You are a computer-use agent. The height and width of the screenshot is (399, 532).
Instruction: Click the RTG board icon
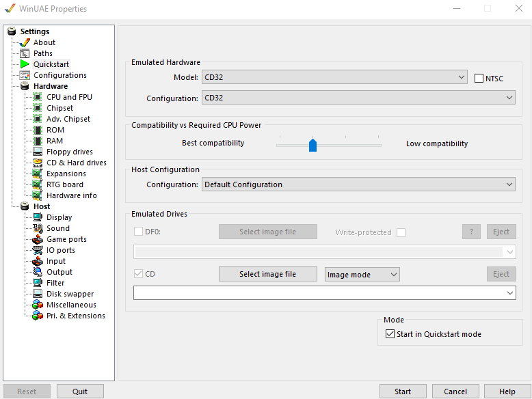(38, 184)
